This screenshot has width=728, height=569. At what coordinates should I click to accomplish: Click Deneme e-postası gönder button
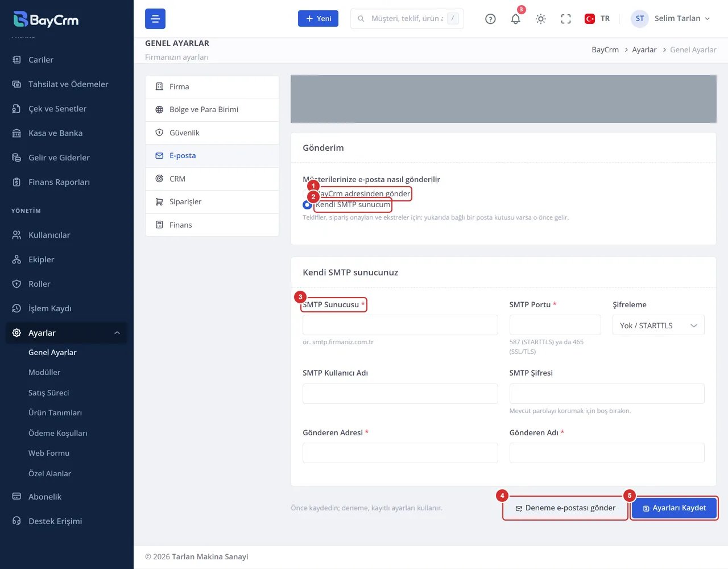(x=565, y=508)
